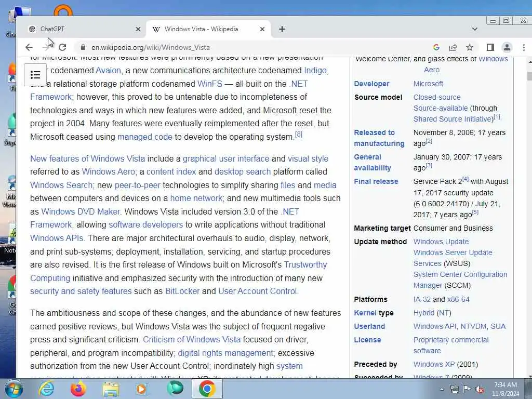532x399 pixels.
Task: Open muted volume tray icon
Action: pos(480,390)
